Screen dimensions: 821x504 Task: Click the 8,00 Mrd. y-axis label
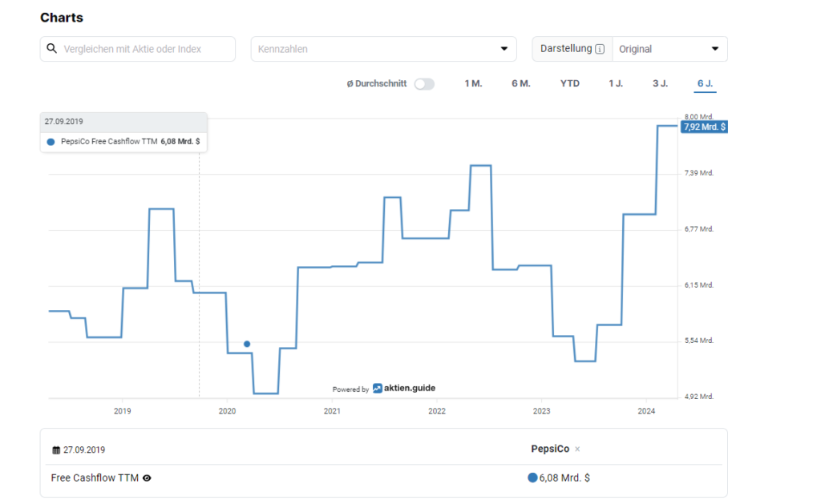699,117
